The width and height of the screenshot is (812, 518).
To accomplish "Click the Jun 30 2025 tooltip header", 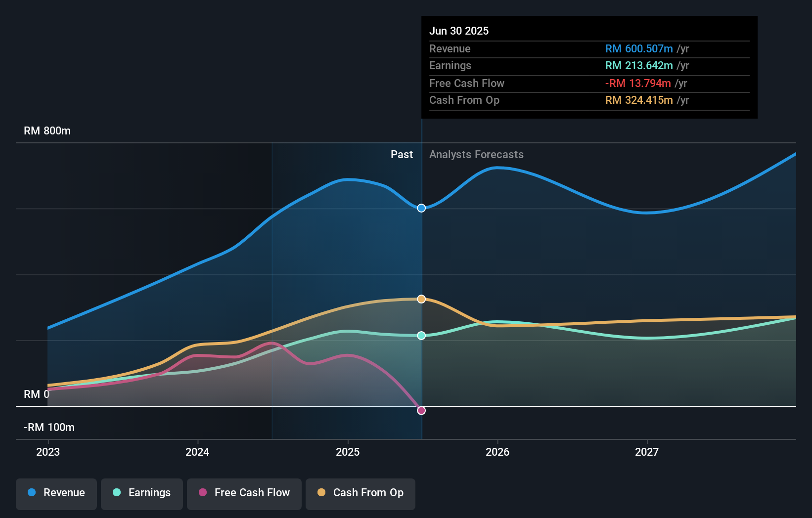I will coord(459,31).
